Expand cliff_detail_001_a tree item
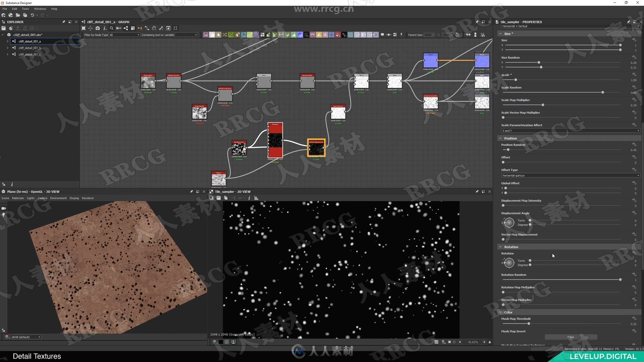644x362 pixels. 7,41
